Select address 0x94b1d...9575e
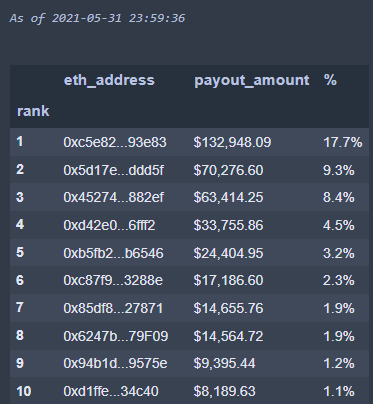The width and height of the screenshot is (373, 404). point(115,363)
